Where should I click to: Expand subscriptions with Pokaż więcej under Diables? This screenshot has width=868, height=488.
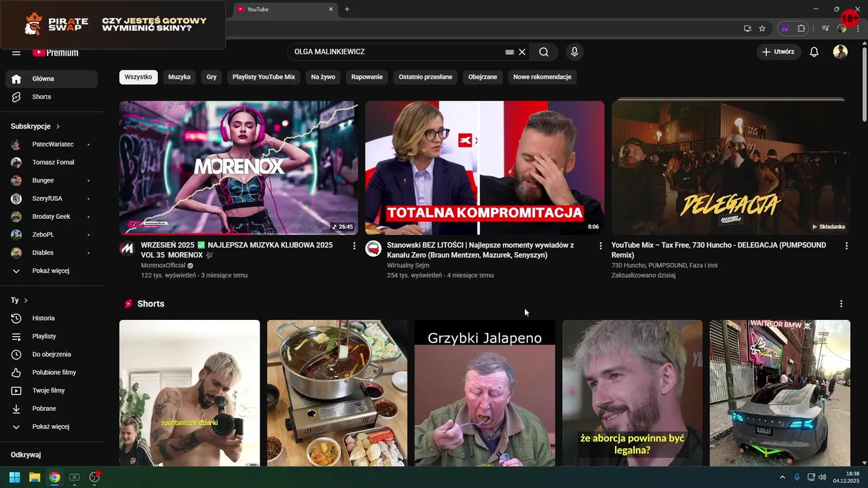tap(52, 271)
